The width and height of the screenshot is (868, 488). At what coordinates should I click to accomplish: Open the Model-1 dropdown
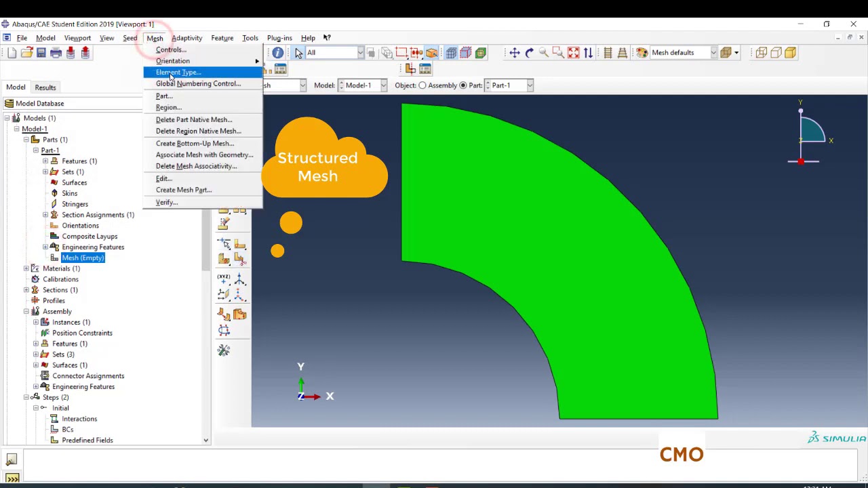click(x=383, y=85)
